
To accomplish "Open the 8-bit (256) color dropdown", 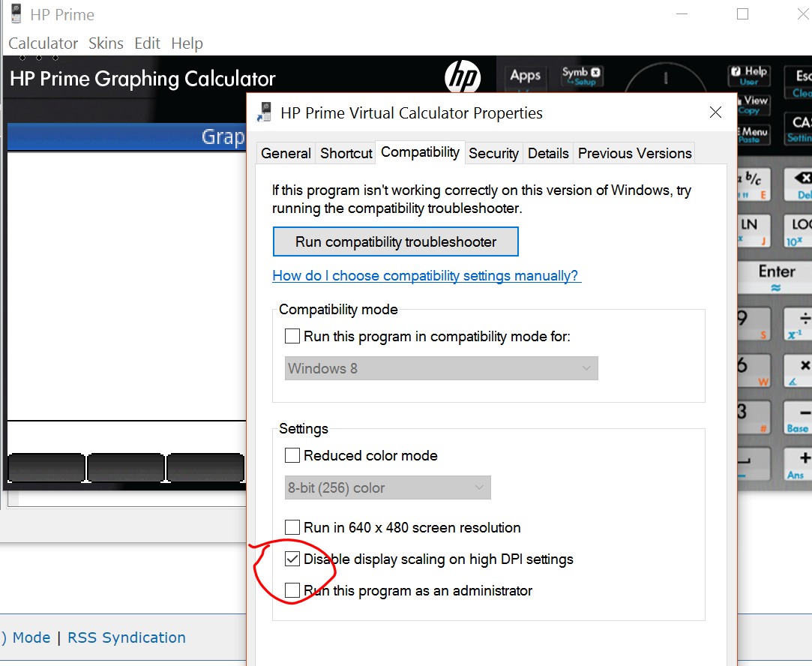I will (x=388, y=487).
